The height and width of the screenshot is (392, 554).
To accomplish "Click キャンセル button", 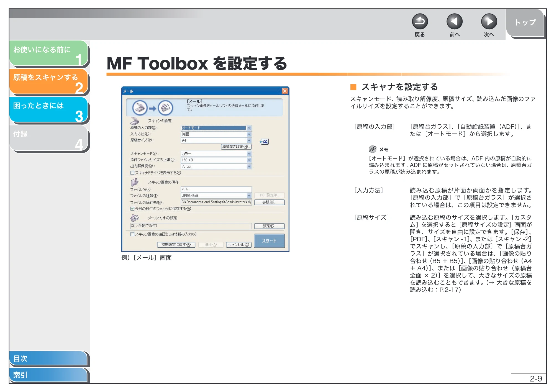I will [x=238, y=245].
